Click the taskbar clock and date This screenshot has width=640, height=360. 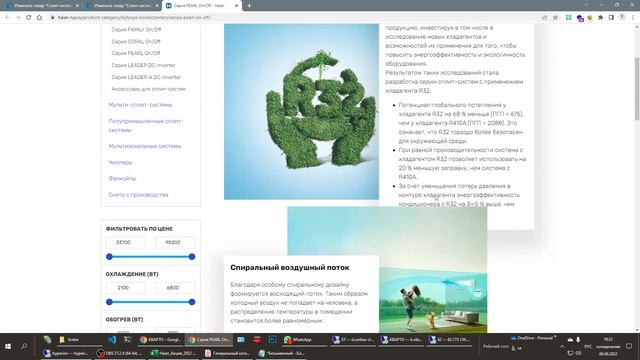608,346
